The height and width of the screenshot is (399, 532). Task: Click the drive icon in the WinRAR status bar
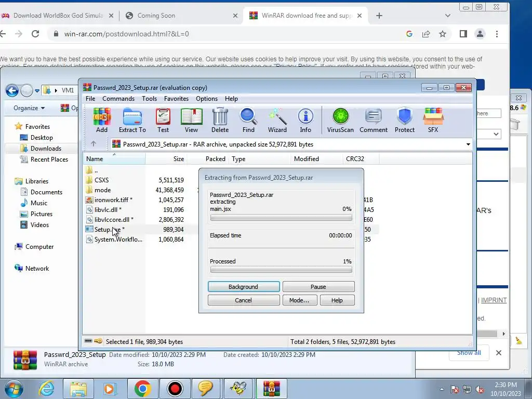[88, 341]
